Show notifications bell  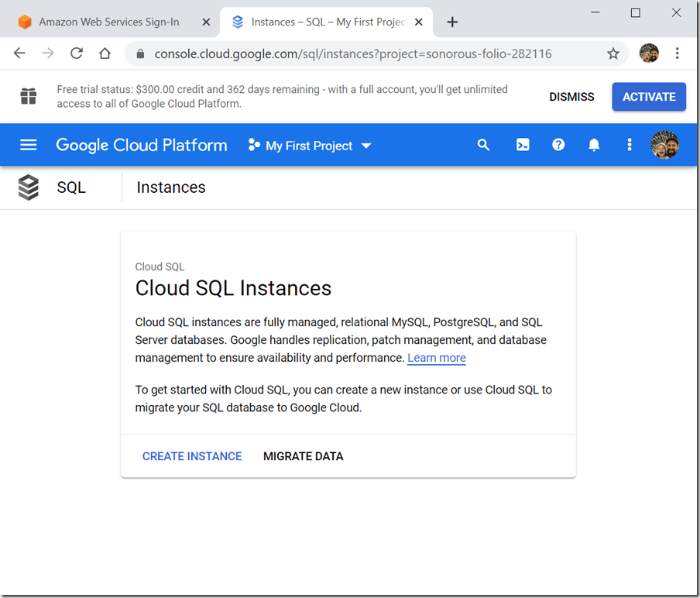point(594,145)
